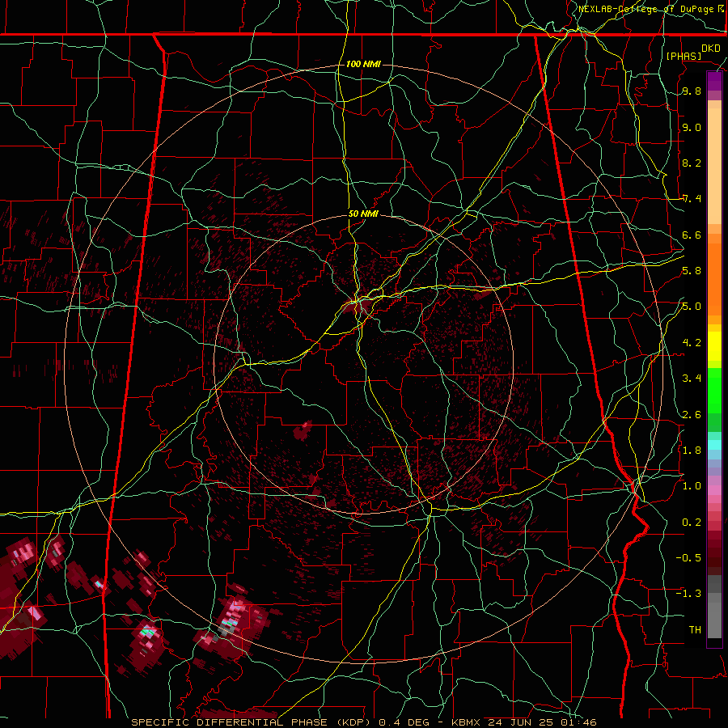Click the 9.8 scale value

coord(692,91)
